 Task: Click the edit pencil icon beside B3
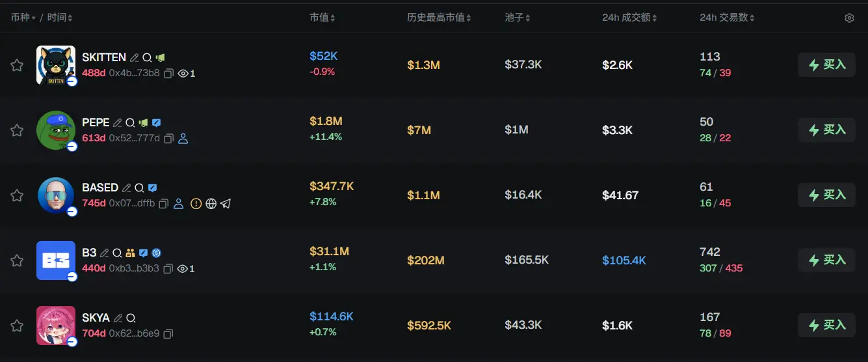tap(104, 253)
